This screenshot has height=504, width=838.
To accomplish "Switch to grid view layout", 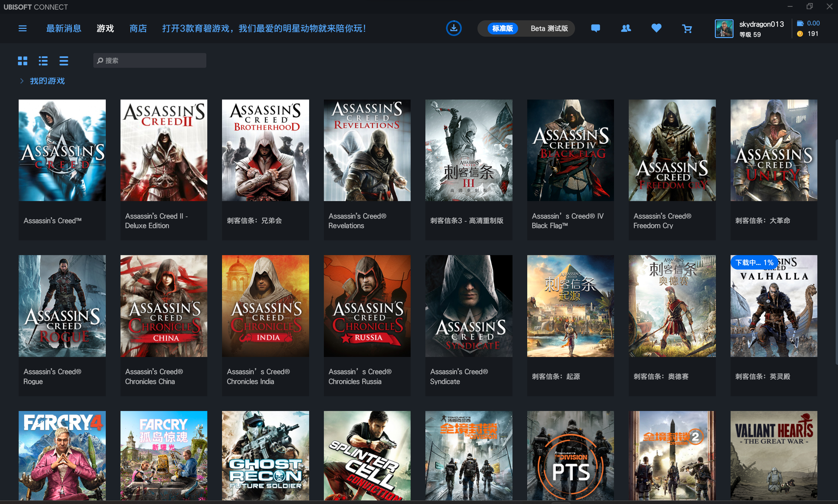I will [x=22, y=61].
